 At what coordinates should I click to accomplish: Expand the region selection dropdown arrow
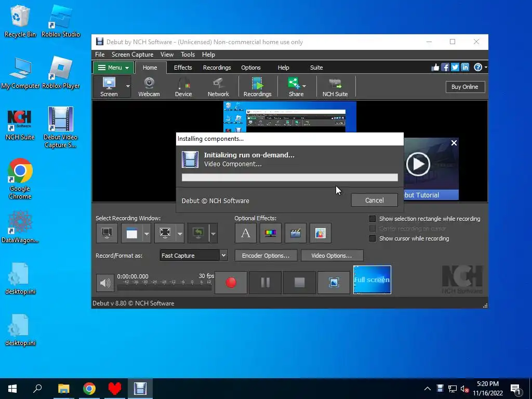point(180,233)
